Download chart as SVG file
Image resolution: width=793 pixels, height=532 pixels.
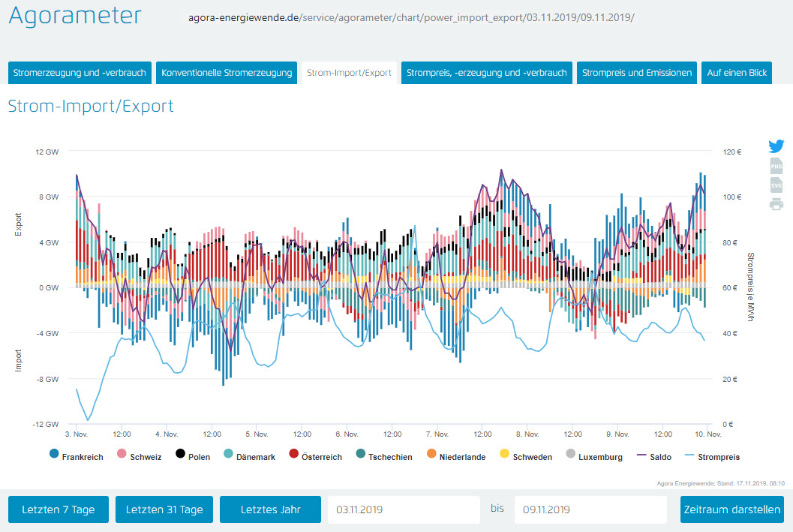click(776, 185)
